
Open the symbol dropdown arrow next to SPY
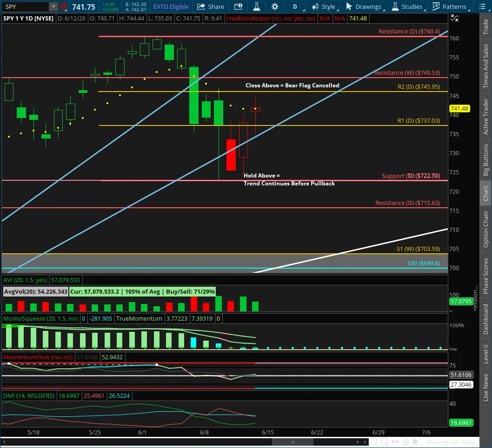[53, 6]
